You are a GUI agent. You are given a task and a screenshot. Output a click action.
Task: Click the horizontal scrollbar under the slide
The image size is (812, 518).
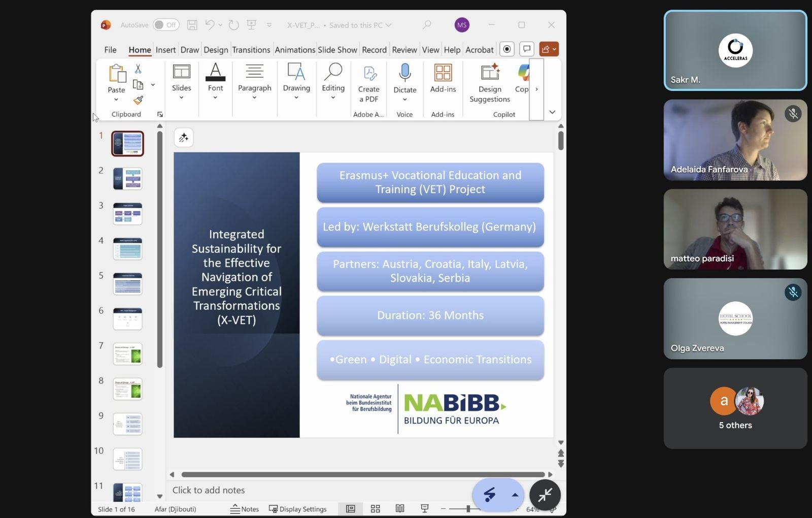tap(363, 474)
